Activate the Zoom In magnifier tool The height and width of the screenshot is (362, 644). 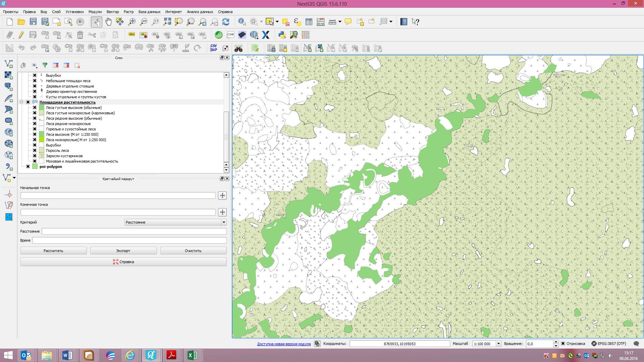(x=132, y=21)
